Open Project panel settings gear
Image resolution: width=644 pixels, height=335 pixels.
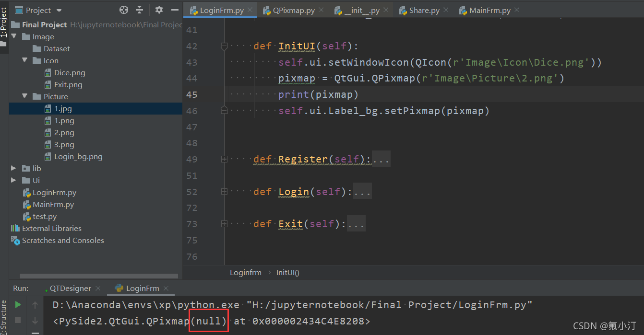point(159,10)
